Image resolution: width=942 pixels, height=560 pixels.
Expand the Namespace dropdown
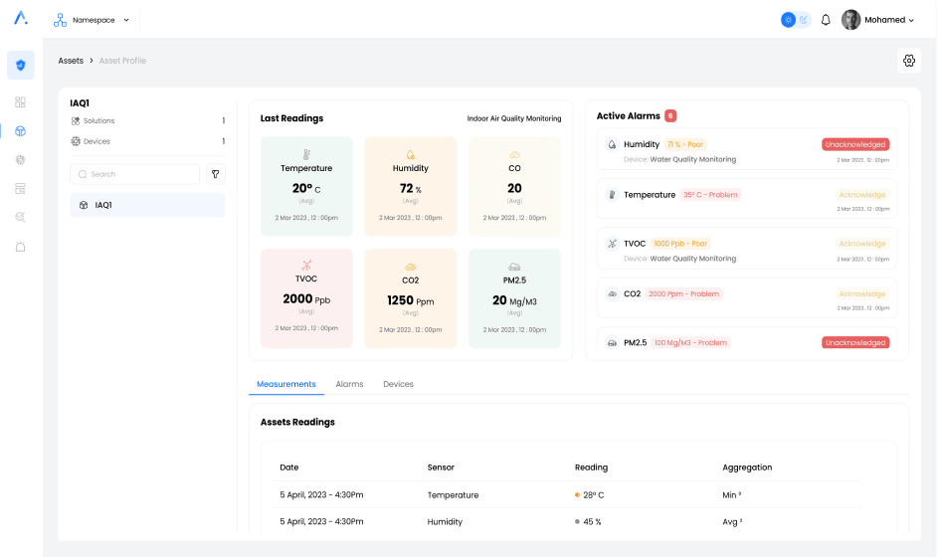click(x=93, y=20)
